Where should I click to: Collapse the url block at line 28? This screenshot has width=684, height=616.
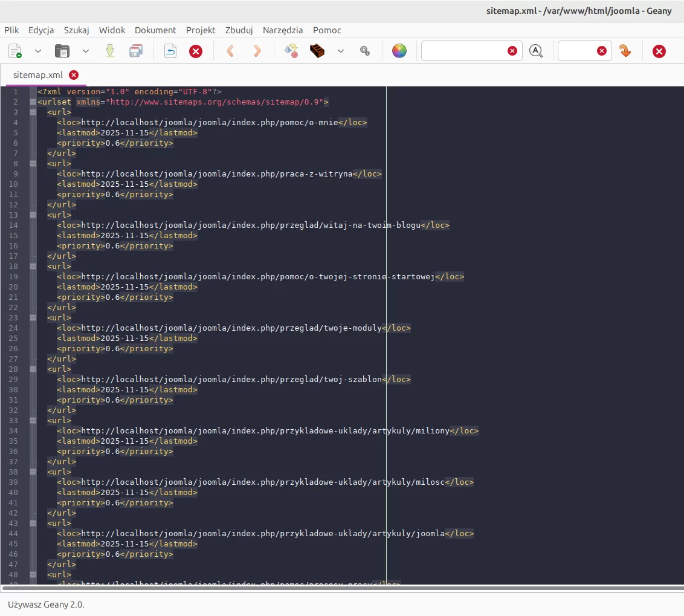click(x=33, y=369)
